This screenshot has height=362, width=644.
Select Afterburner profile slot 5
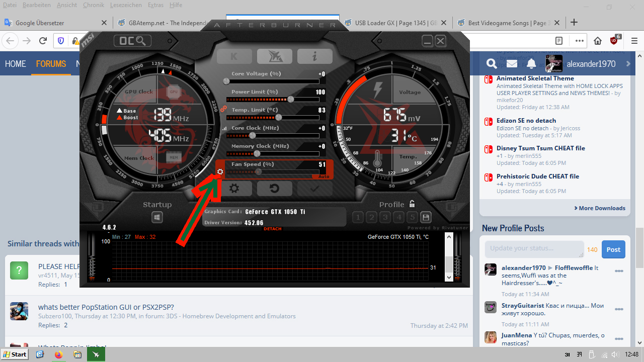412,217
